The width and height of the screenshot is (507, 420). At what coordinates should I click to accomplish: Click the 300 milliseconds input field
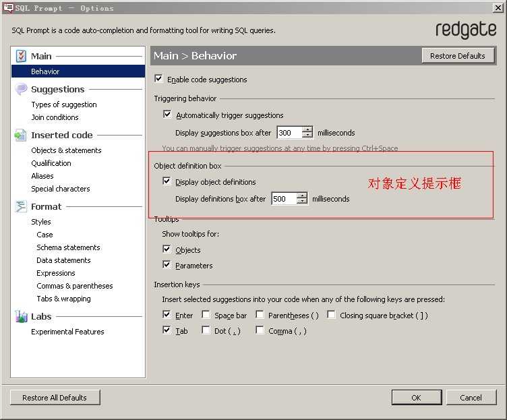(x=290, y=133)
